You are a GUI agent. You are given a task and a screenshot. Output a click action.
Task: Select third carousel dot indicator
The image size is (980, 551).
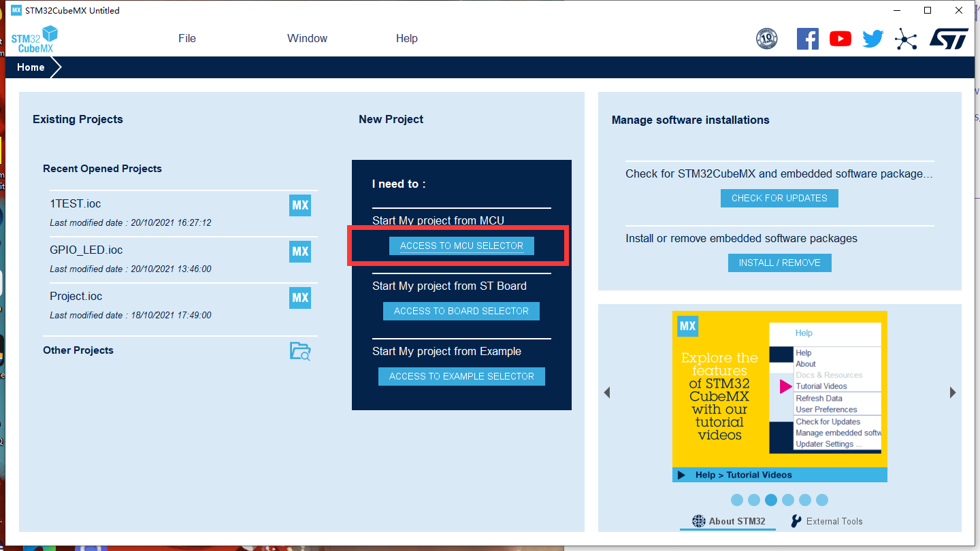[771, 500]
